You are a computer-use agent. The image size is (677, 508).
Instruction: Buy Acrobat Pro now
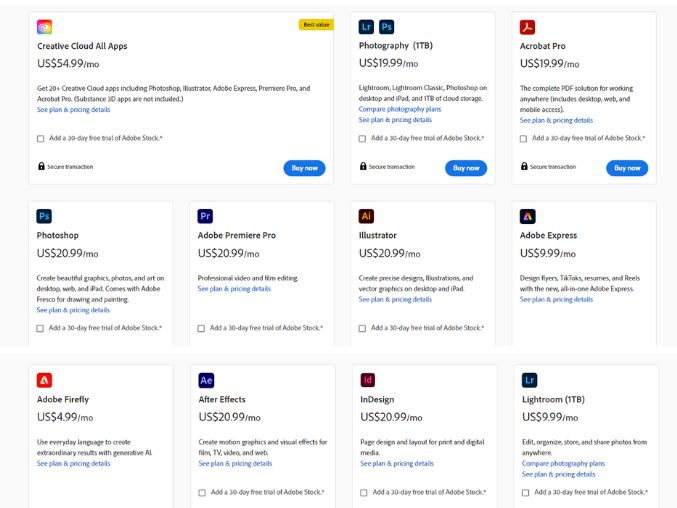tap(627, 168)
